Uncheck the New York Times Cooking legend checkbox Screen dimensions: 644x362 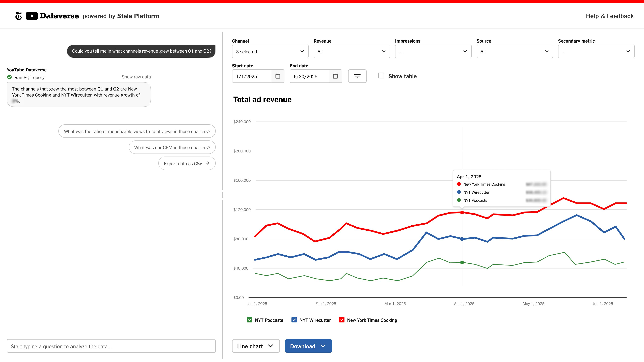coord(342,320)
